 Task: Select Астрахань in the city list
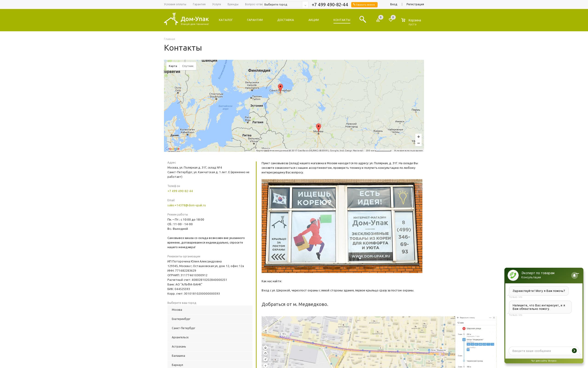(x=210, y=347)
